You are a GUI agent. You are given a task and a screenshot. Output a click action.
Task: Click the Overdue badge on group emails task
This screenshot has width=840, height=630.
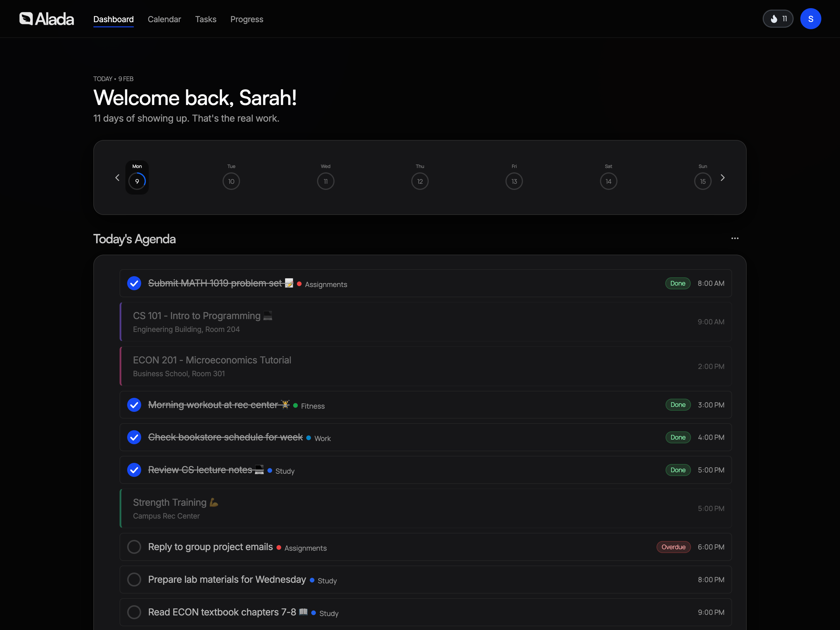pos(673,547)
